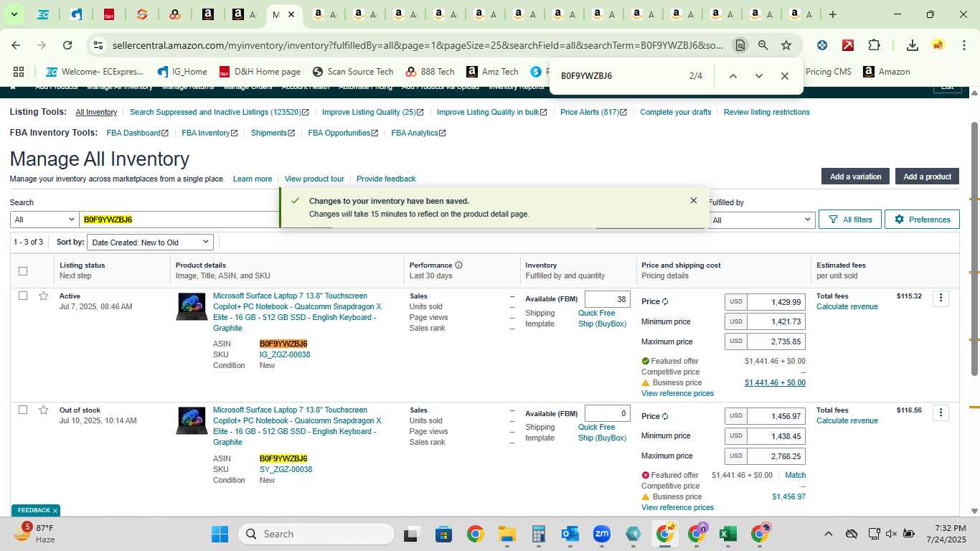
Task: Dismiss the inventory saved notification
Action: (x=693, y=201)
